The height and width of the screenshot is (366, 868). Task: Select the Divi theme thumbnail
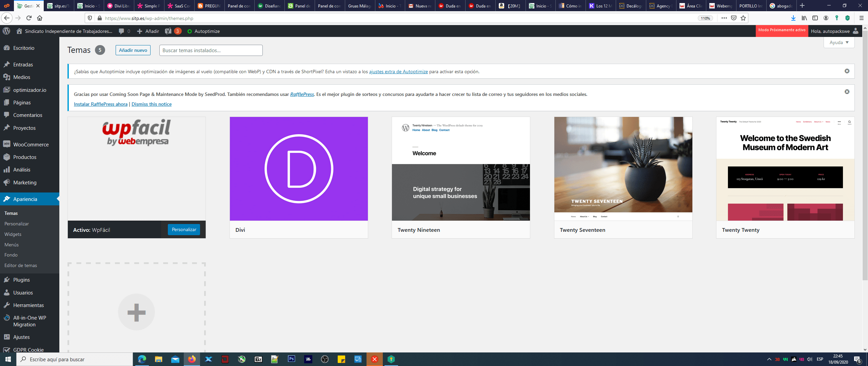[299, 169]
